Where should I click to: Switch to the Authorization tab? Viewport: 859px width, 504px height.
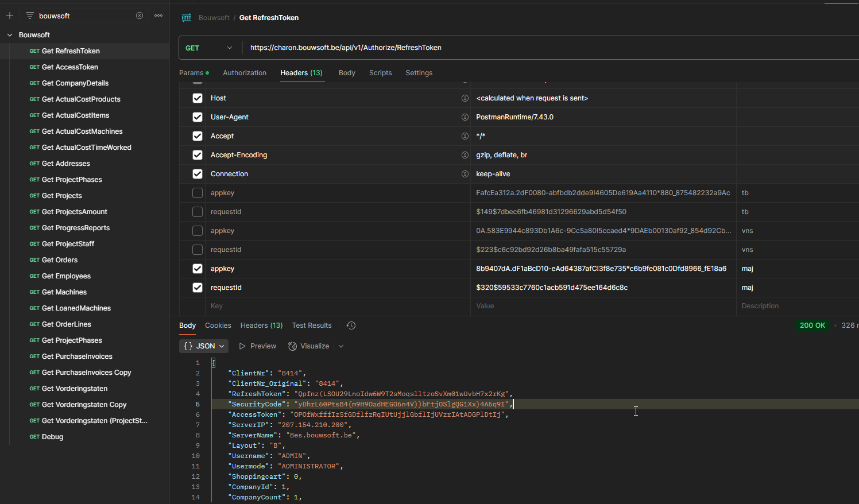click(245, 73)
